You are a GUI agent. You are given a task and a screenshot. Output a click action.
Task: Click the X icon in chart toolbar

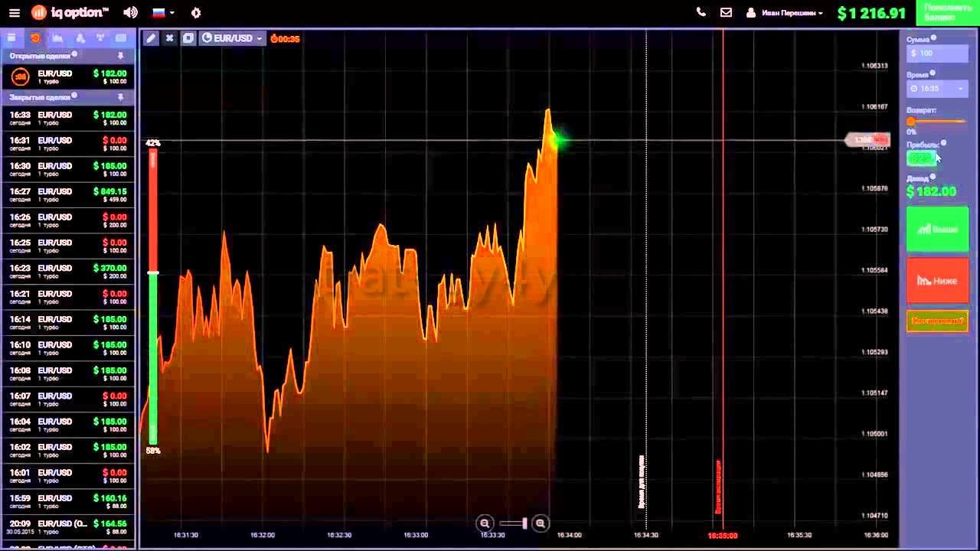169,38
